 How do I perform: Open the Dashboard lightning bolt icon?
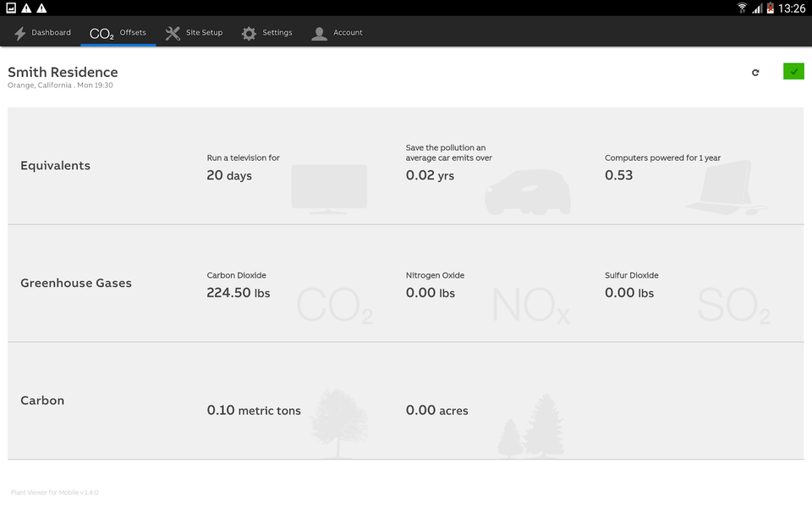tap(20, 33)
